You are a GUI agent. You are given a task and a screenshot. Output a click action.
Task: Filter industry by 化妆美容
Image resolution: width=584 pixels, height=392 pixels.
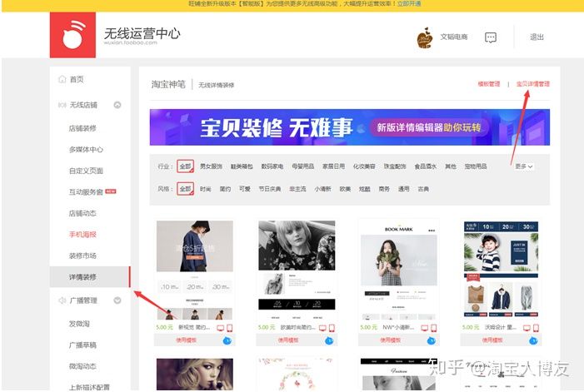364,166
